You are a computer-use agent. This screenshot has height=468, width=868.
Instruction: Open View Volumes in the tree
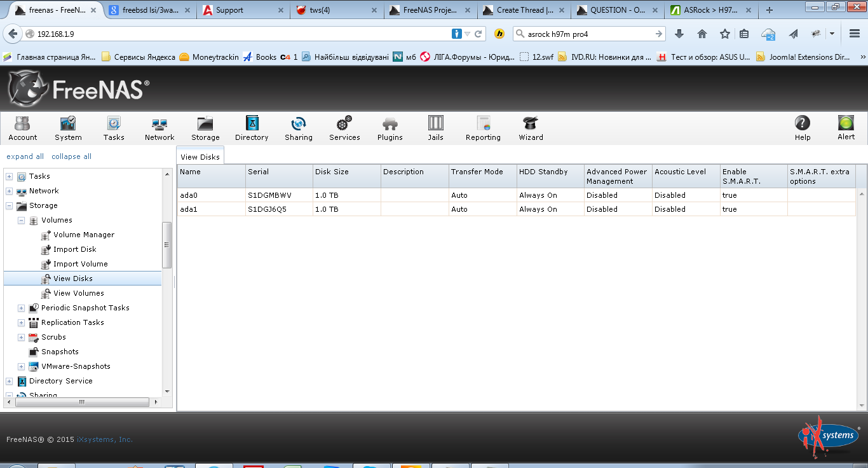[x=79, y=293]
